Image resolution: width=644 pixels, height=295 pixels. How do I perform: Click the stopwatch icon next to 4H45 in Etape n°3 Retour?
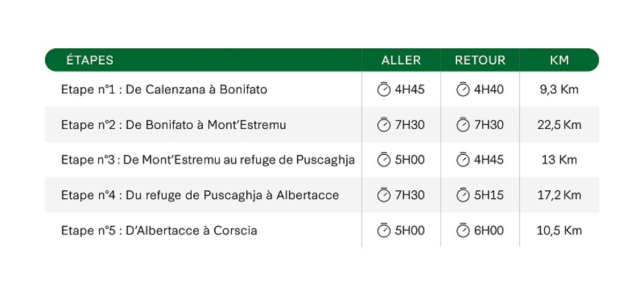click(463, 160)
